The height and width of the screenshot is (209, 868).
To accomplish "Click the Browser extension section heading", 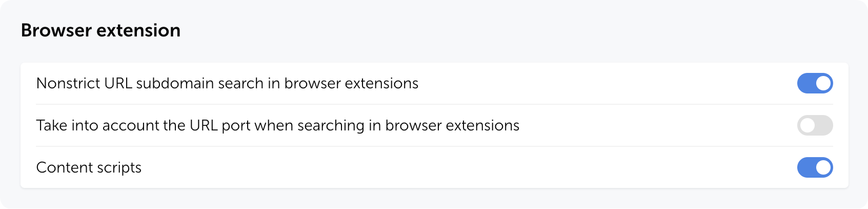I will (100, 30).
